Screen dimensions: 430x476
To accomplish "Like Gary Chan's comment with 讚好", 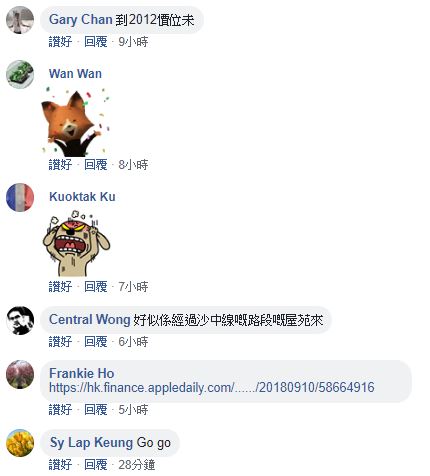I will 60,42.
